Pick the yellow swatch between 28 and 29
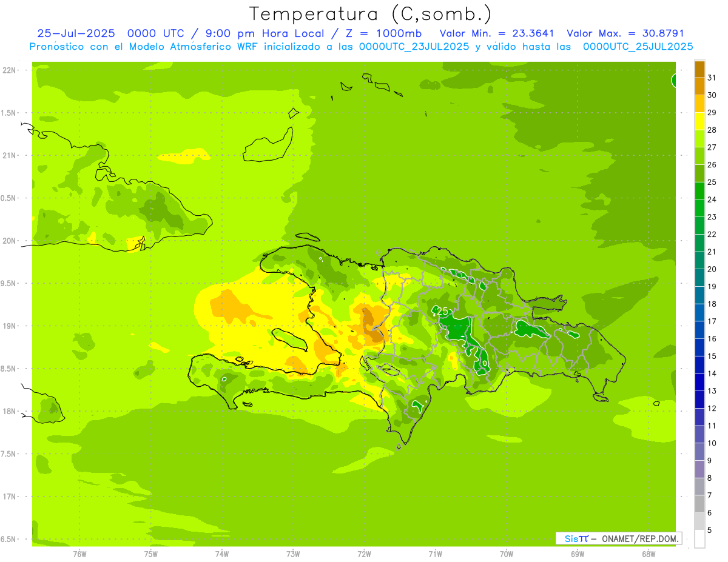 click(699, 121)
